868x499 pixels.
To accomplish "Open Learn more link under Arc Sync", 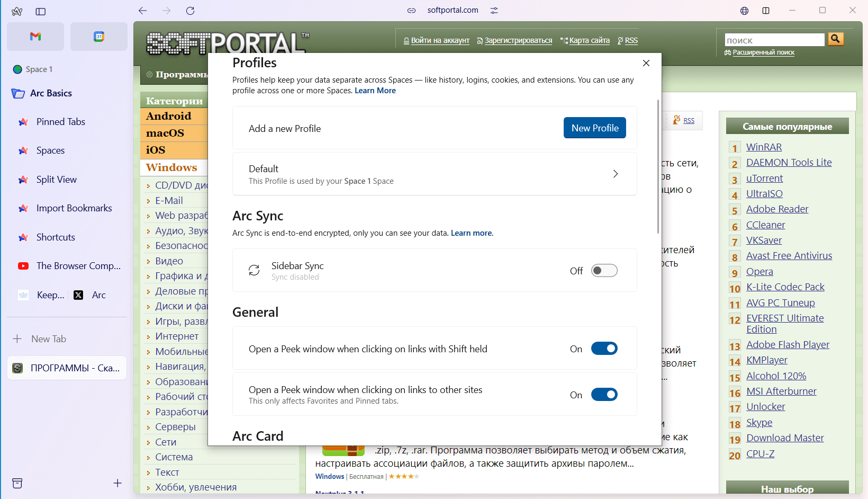I will [x=471, y=233].
